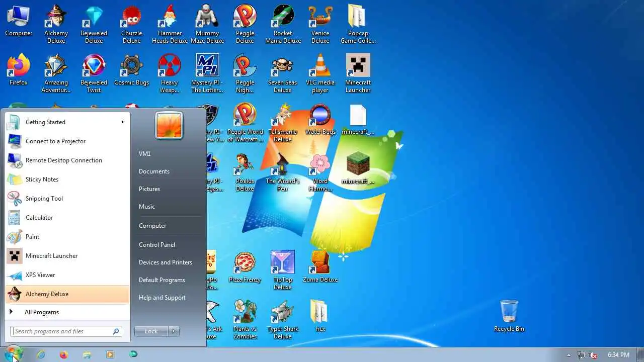Open Internet Explorer from taskbar

[x=40, y=354]
